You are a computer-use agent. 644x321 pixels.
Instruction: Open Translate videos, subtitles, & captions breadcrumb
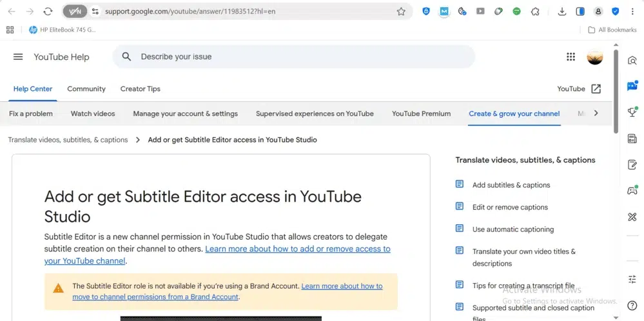click(68, 140)
